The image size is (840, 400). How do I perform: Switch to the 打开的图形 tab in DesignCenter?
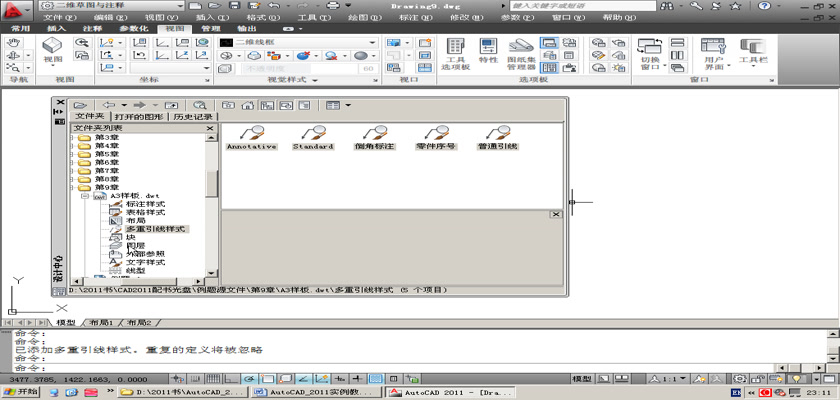(x=139, y=116)
